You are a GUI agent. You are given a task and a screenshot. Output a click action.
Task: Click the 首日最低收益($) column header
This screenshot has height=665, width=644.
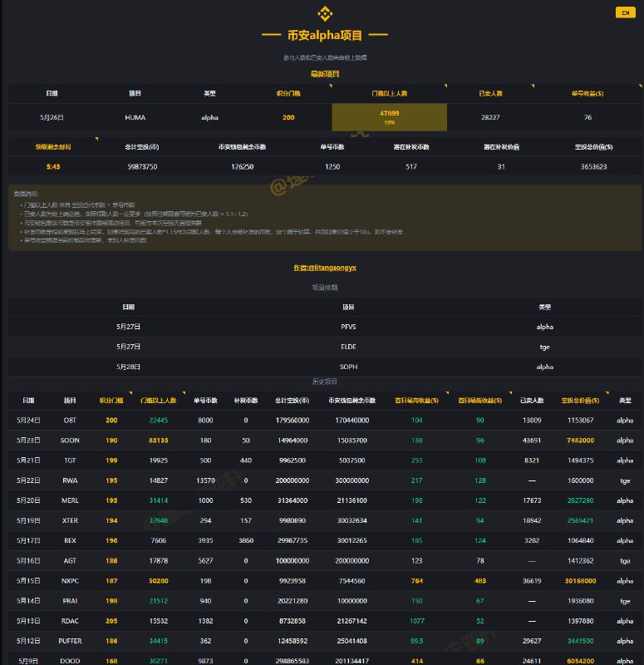coord(480,401)
